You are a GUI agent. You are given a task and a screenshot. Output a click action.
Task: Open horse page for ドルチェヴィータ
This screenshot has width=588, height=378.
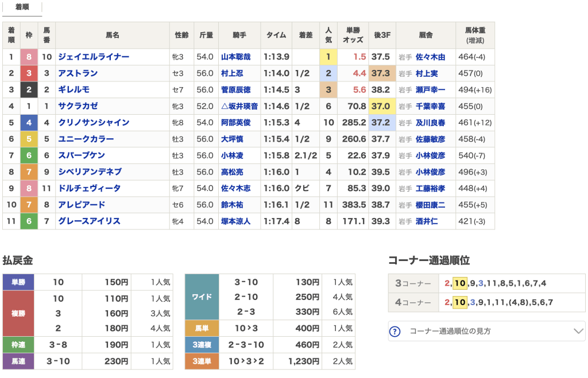point(90,189)
